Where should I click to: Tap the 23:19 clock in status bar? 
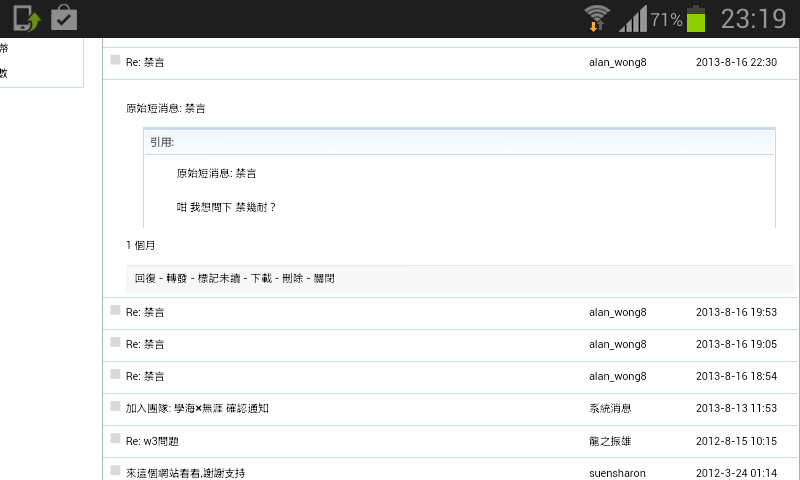(753, 18)
